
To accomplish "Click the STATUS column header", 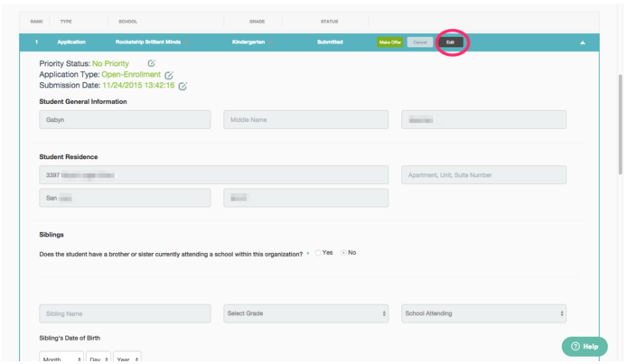I will pyautogui.click(x=329, y=22).
